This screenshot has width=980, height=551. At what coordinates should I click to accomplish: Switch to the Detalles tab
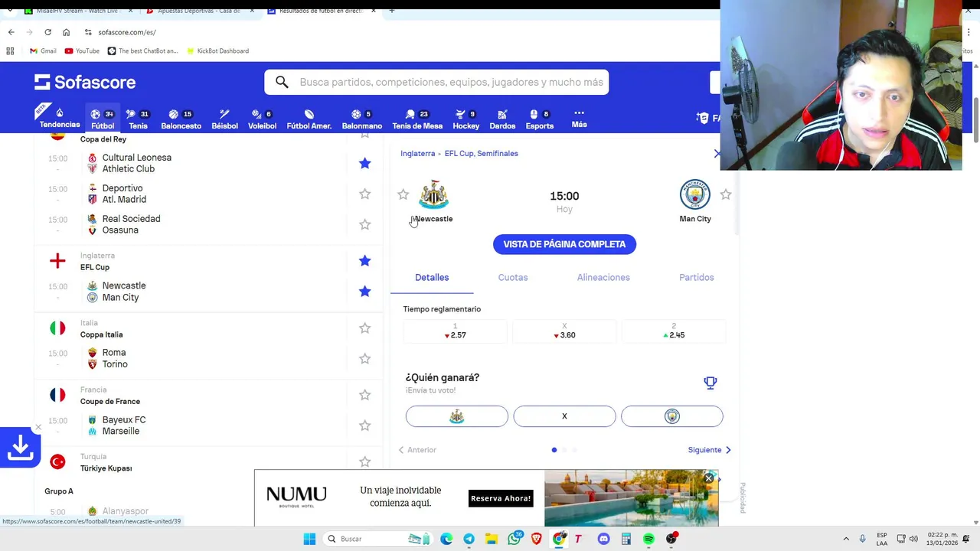tap(432, 277)
